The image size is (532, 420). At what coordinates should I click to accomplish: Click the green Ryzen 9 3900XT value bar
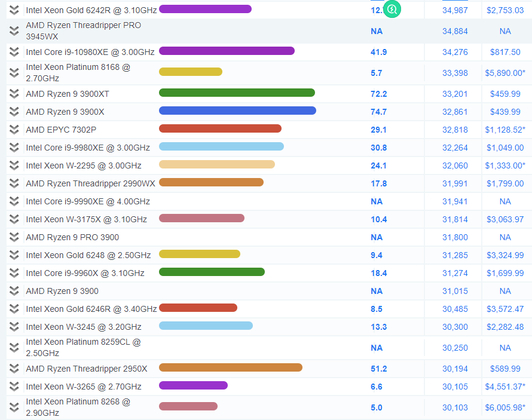point(237,93)
